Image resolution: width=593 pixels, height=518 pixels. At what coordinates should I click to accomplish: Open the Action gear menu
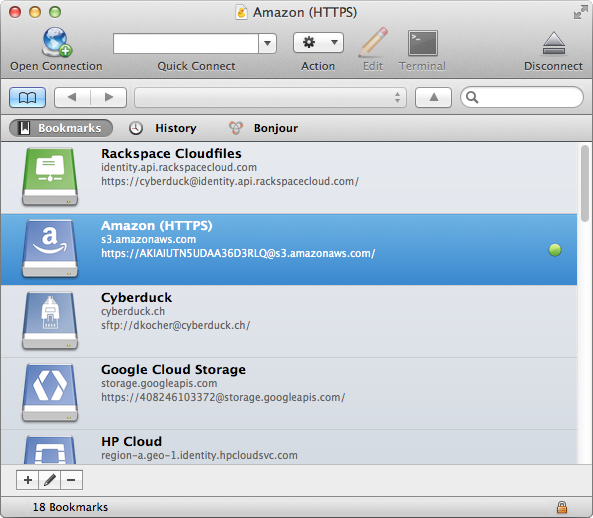pyautogui.click(x=318, y=42)
